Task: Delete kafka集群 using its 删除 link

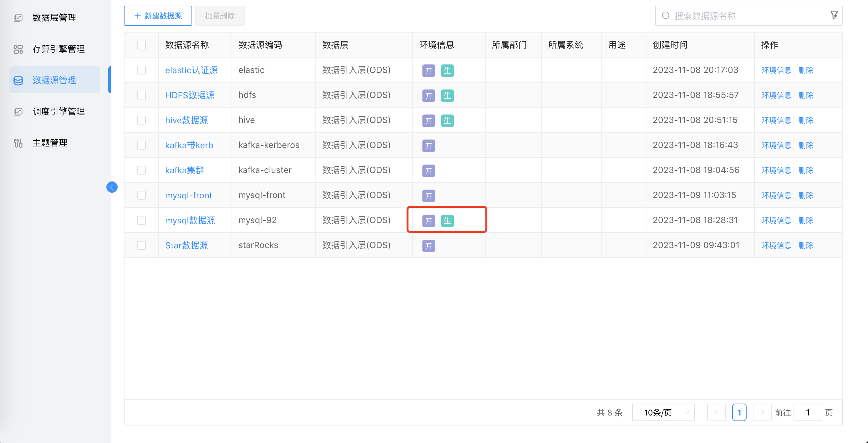Action: point(806,170)
